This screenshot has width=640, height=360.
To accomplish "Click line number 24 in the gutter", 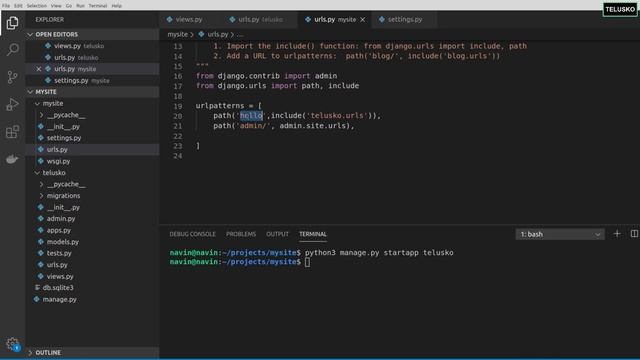I will tap(178, 156).
